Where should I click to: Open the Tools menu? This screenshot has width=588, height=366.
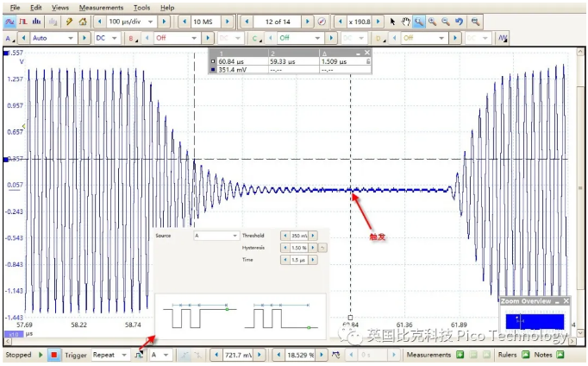point(141,7)
